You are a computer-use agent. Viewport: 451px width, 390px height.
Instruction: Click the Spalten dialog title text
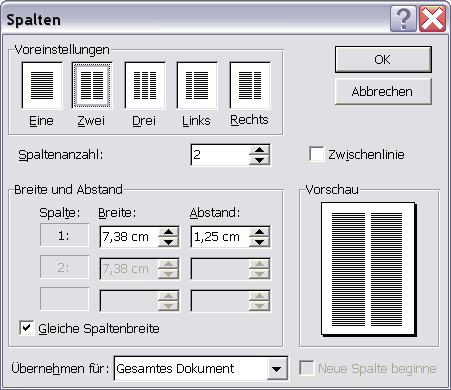coord(34,20)
